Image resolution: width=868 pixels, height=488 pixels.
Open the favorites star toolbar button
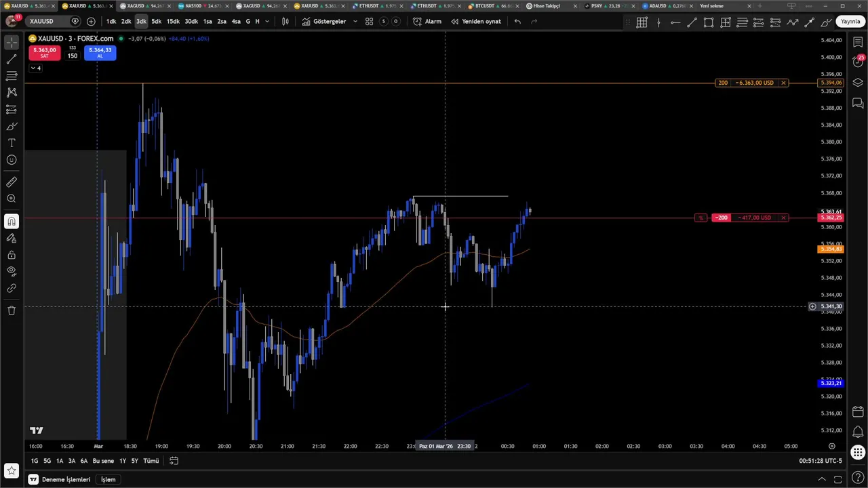click(12, 470)
